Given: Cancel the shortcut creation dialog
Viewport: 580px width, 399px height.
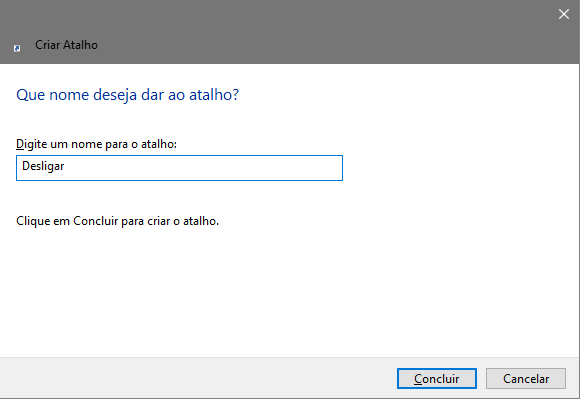Looking at the screenshot, I should point(526,378).
